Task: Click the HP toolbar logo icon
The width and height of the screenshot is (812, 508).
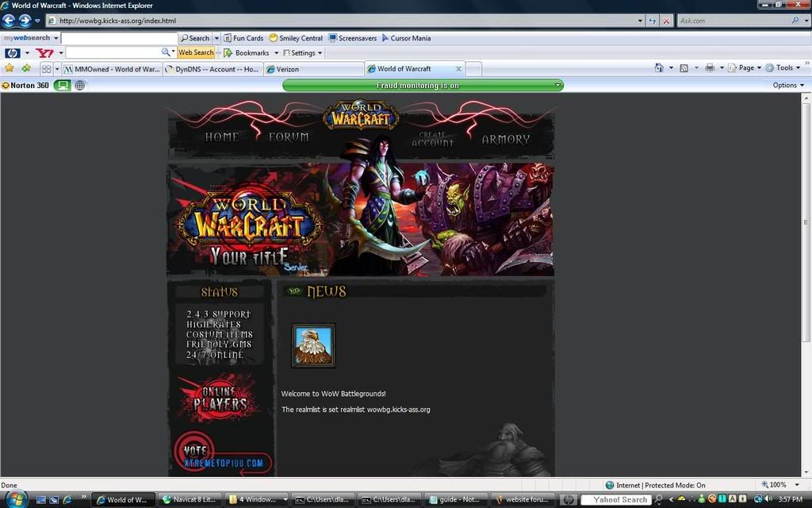Action: coord(13,53)
